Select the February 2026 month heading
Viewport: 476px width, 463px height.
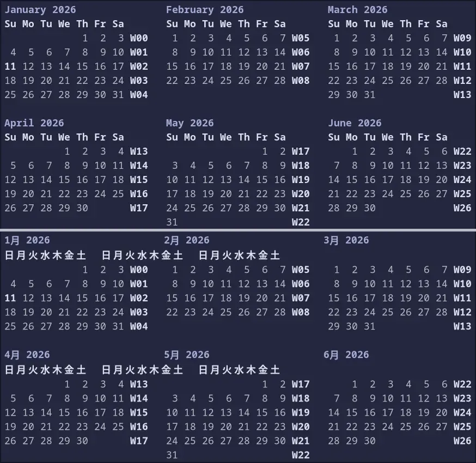pyautogui.click(x=205, y=10)
